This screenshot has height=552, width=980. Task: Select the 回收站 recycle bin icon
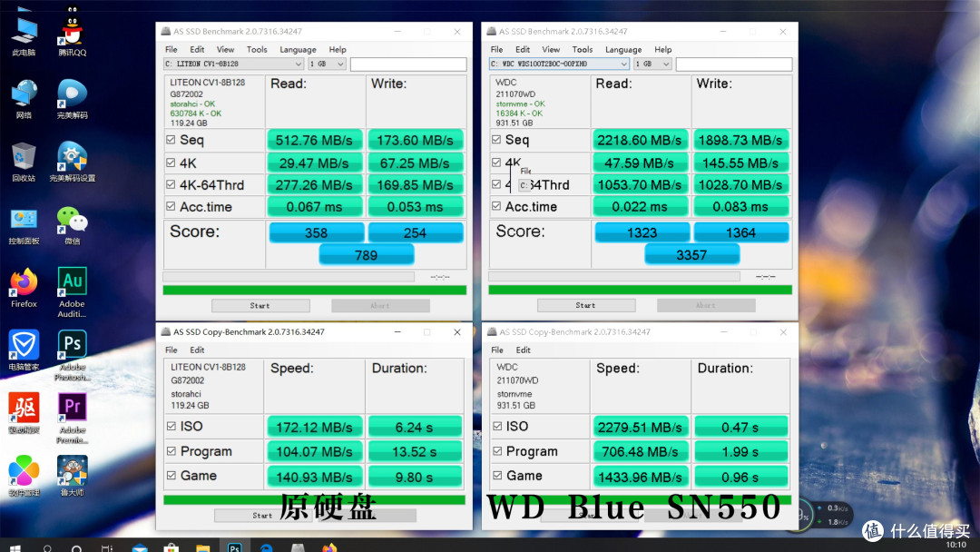pos(24,161)
